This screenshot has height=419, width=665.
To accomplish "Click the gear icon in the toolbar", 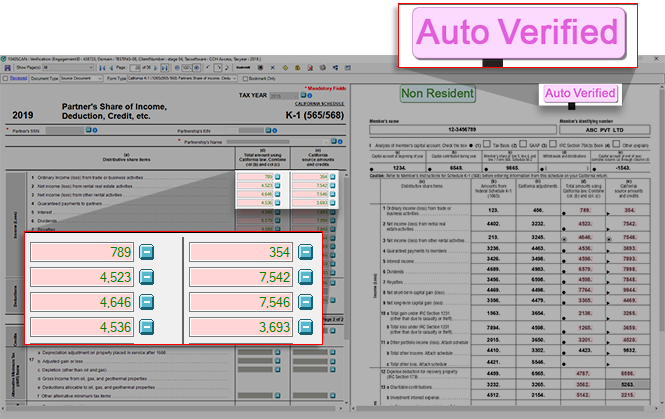I will pos(323,68).
